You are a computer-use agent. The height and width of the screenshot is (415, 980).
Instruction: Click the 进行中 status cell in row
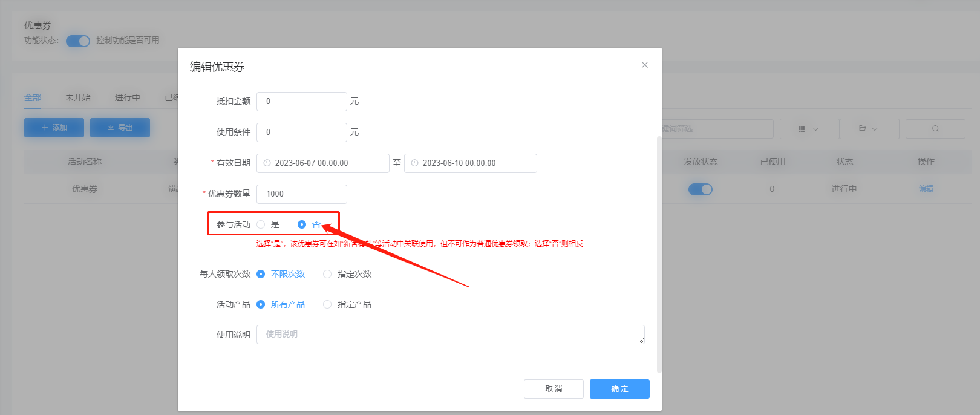click(844, 189)
